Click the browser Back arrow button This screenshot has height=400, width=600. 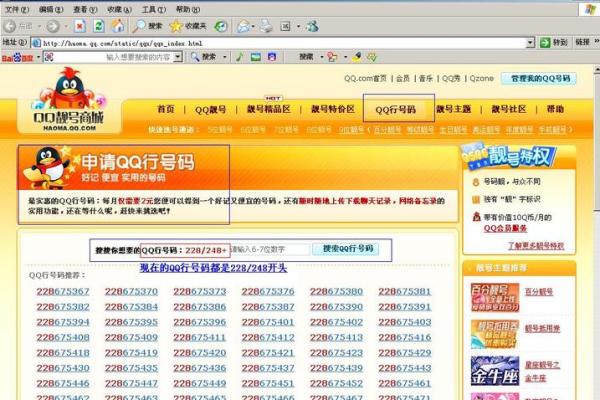pyautogui.click(x=10, y=26)
